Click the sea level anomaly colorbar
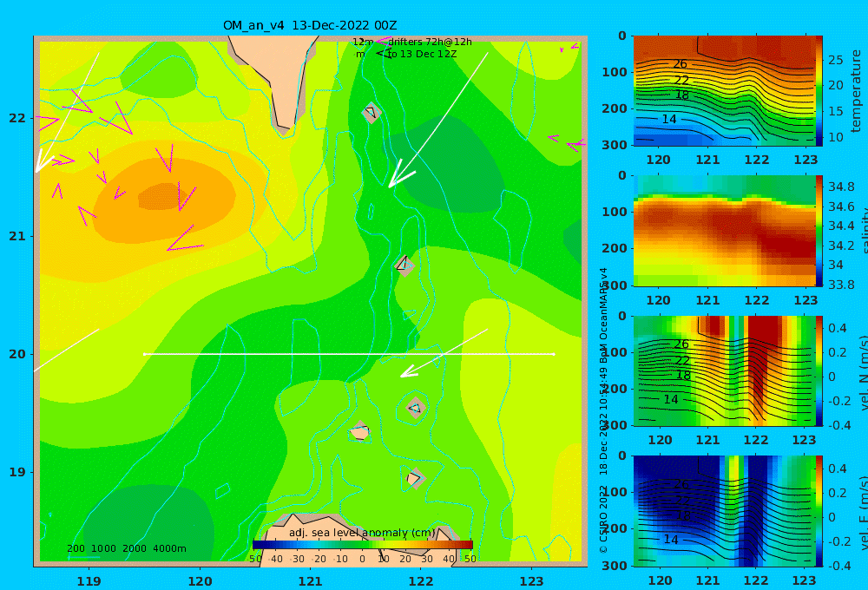Screen dimensions: 868x590 click(363, 545)
